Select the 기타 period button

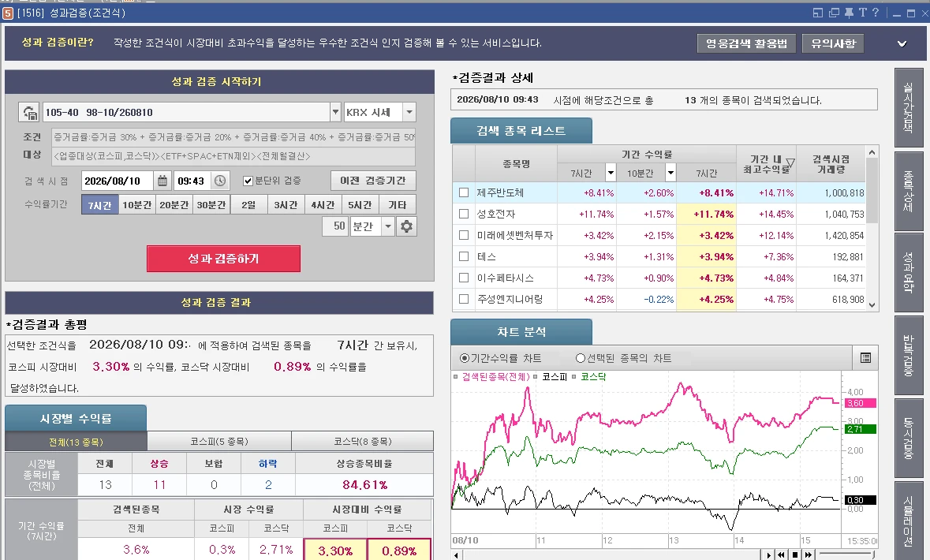tap(398, 204)
